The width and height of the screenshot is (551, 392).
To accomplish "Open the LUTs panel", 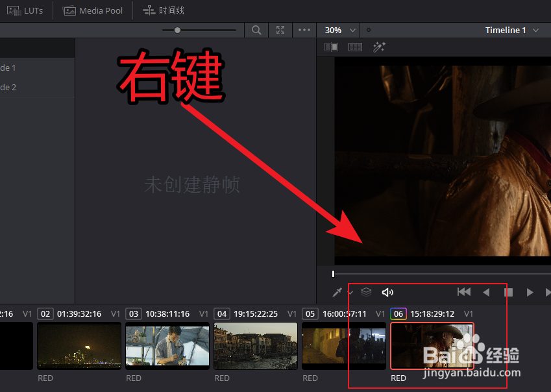I will pyautogui.click(x=25, y=10).
